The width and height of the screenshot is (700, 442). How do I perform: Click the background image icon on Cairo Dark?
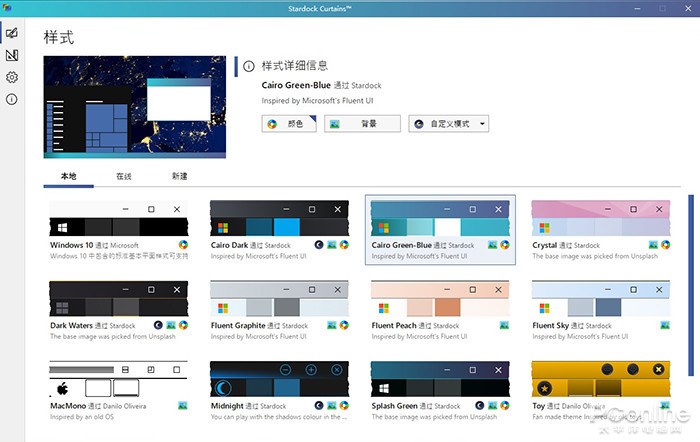pos(332,245)
